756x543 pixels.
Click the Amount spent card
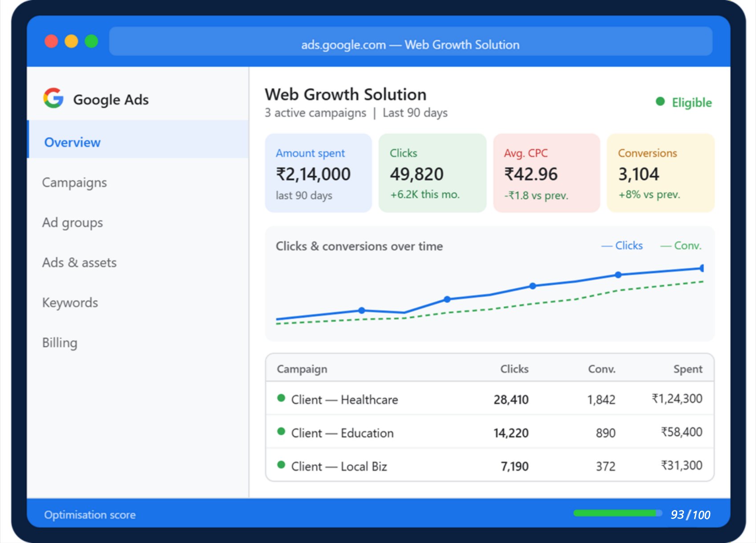(x=319, y=173)
